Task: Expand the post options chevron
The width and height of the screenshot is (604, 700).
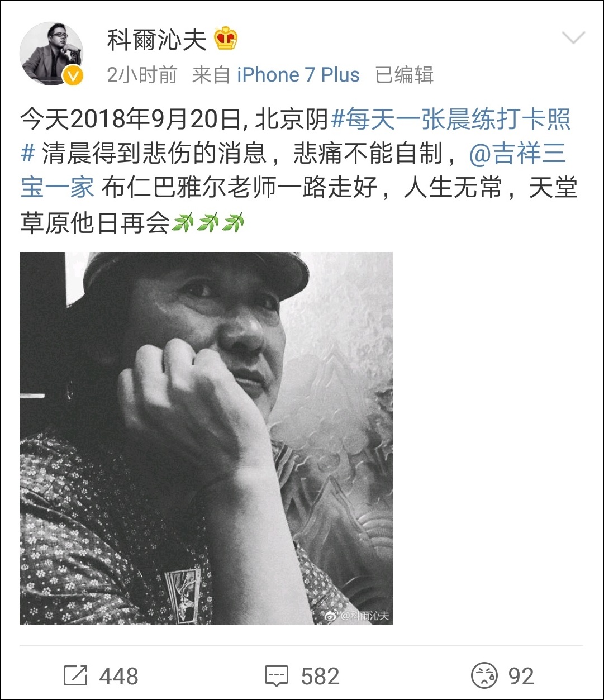Action: pos(573,39)
